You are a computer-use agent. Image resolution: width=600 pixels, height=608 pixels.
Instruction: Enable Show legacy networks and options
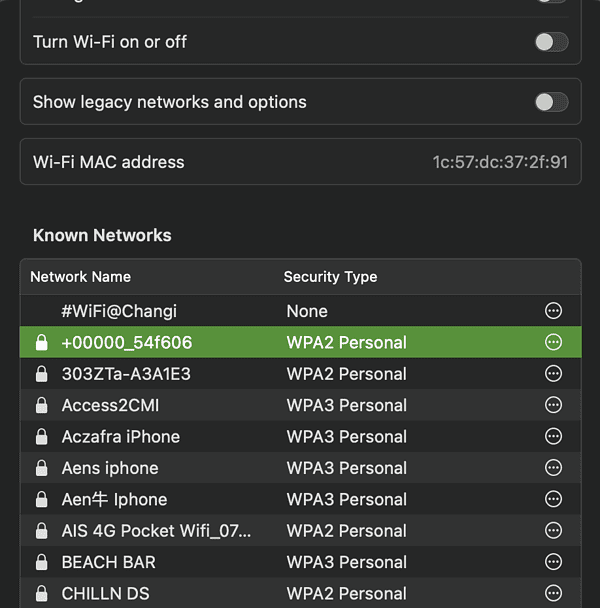[x=552, y=102]
